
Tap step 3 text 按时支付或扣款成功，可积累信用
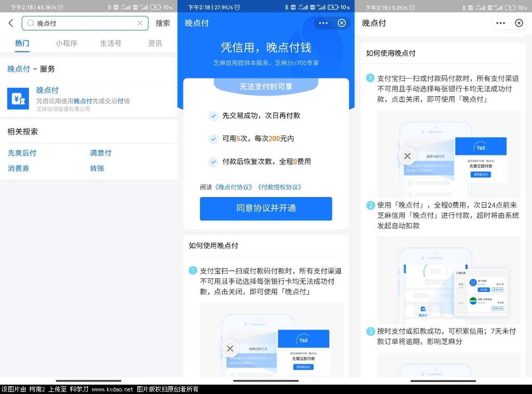point(446,336)
